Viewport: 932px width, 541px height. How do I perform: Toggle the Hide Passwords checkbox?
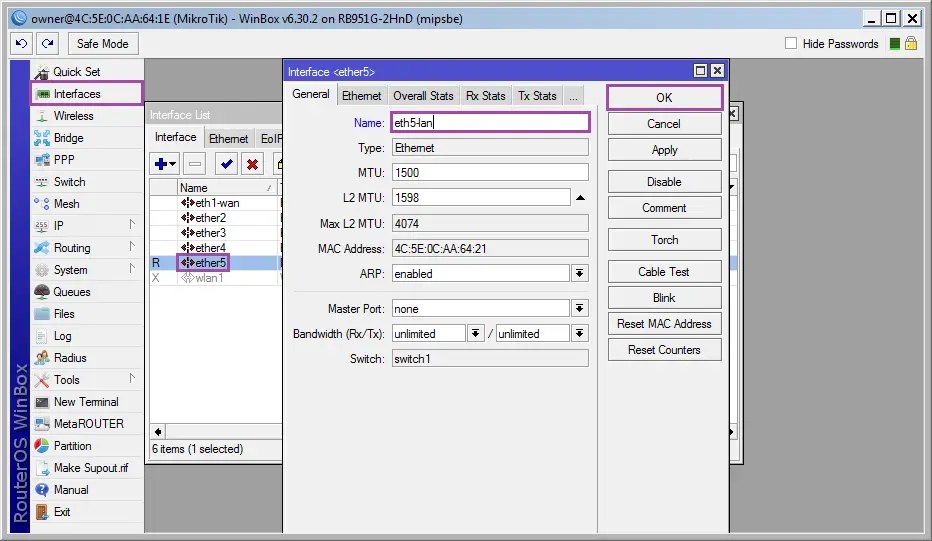(791, 43)
